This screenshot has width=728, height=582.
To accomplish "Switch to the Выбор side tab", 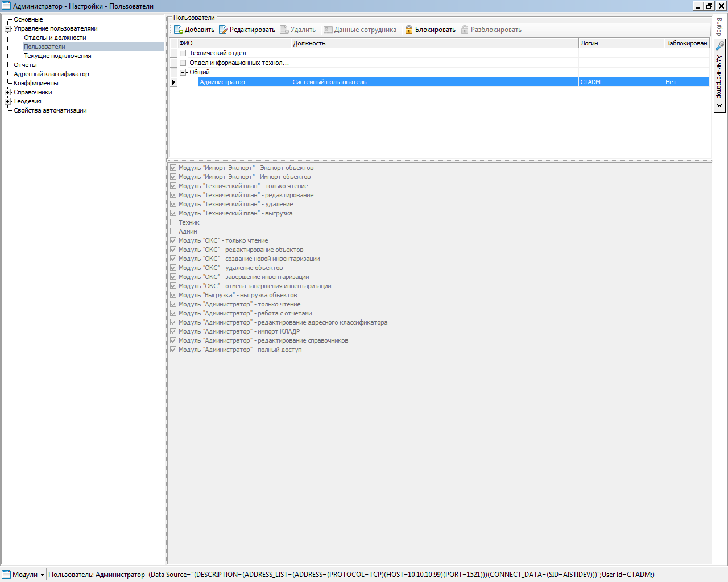I will coord(719,27).
